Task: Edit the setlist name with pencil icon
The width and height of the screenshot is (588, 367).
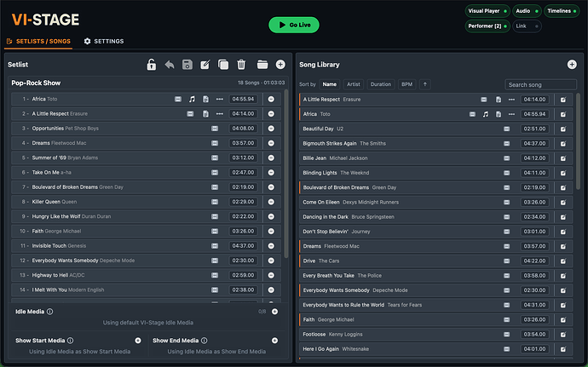Action: click(205, 65)
